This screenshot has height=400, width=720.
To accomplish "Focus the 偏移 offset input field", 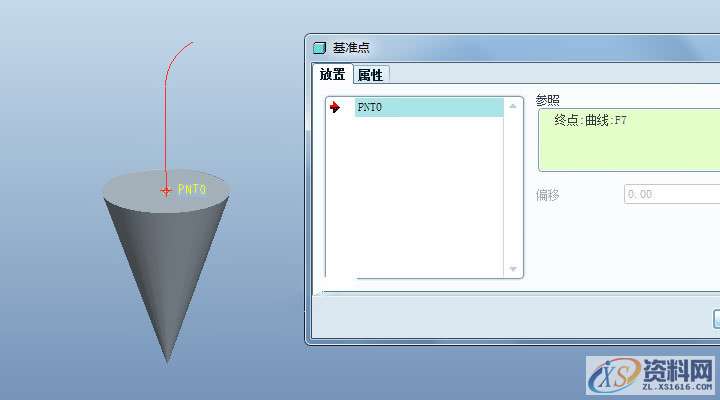I will pos(670,194).
